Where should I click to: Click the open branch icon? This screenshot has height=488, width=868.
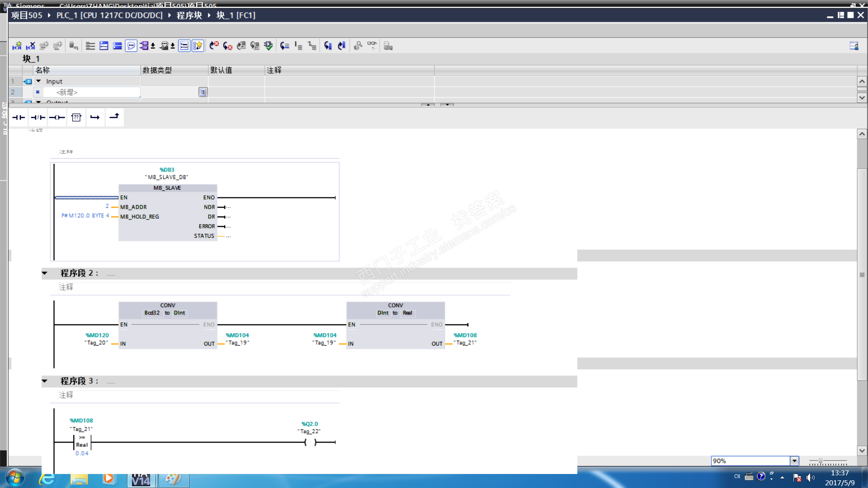pos(95,117)
